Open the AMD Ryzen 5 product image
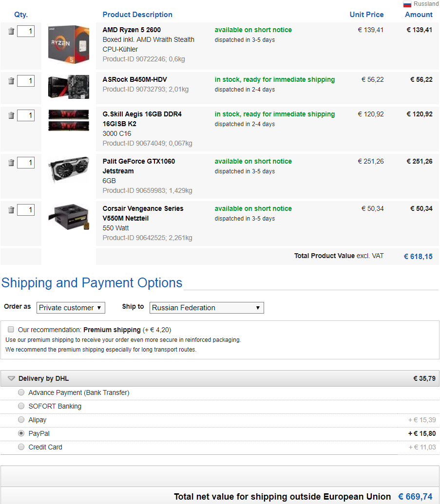Screen dimensions: 440x504 point(69,45)
